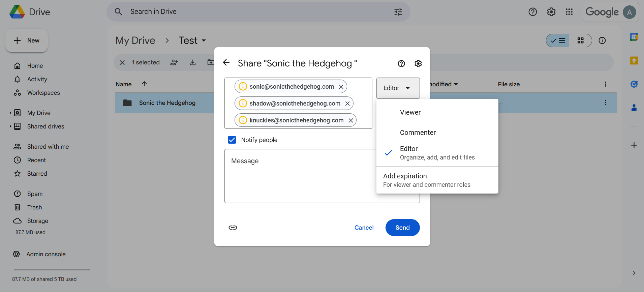Click info icon on sonic@ chip

point(243,86)
